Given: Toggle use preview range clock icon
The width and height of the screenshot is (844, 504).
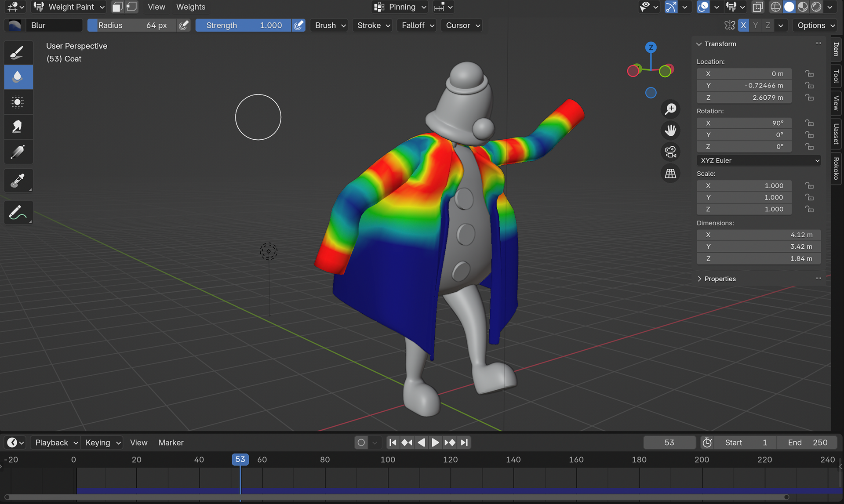Looking at the screenshot, I should pyautogui.click(x=707, y=442).
